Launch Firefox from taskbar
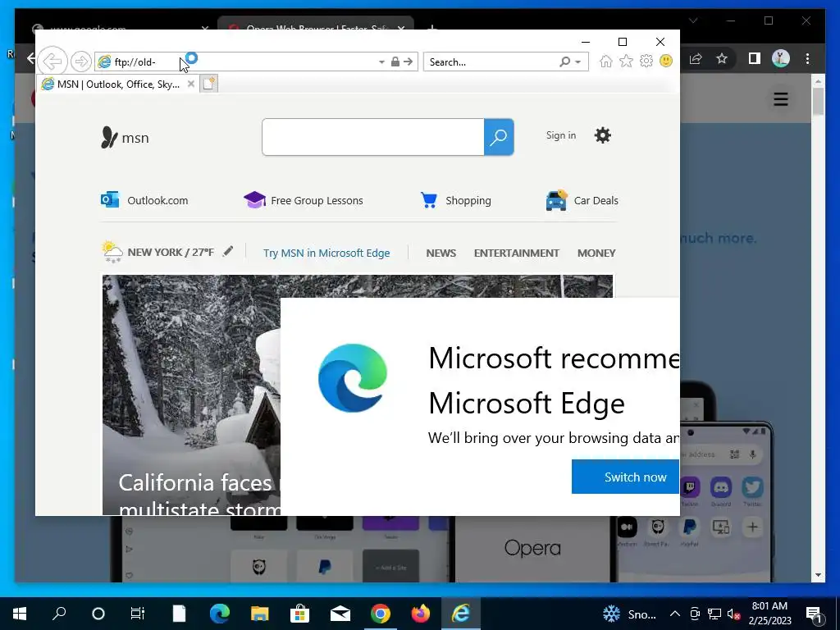The image size is (840, 630). point(420,614)
